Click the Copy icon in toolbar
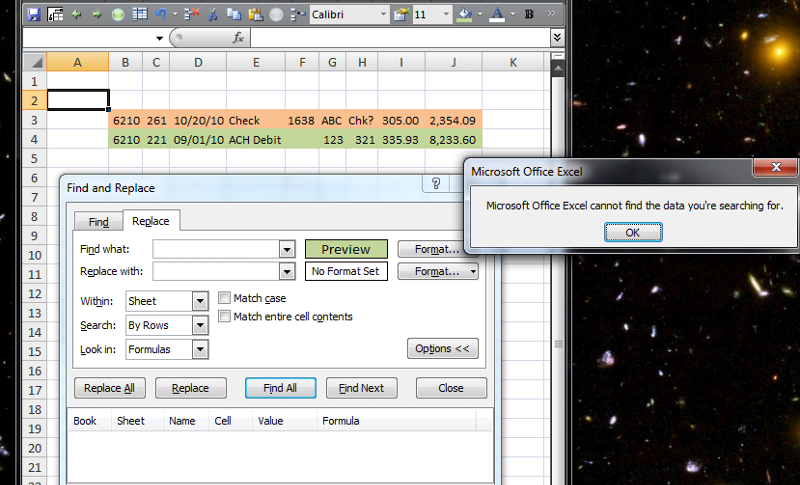 (234, 14)
